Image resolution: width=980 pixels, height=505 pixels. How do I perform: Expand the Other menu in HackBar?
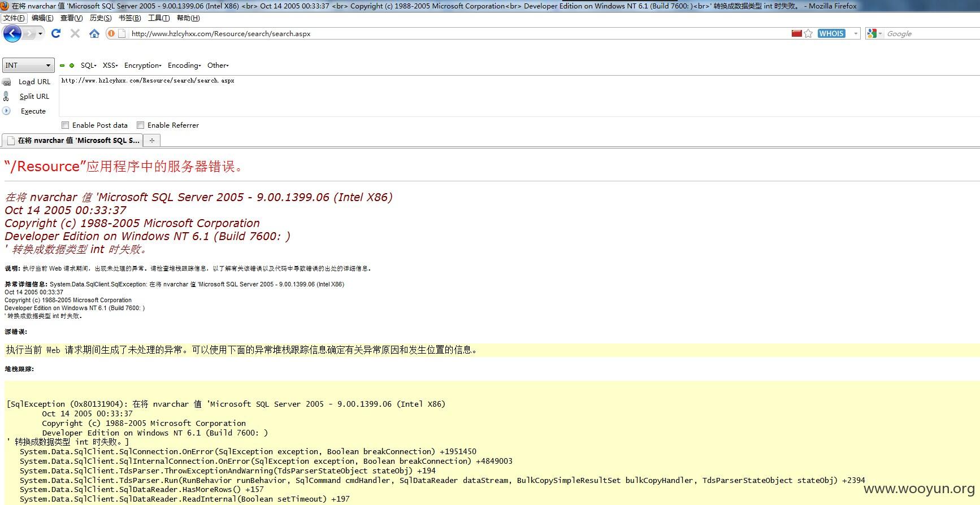click(218, 66)
